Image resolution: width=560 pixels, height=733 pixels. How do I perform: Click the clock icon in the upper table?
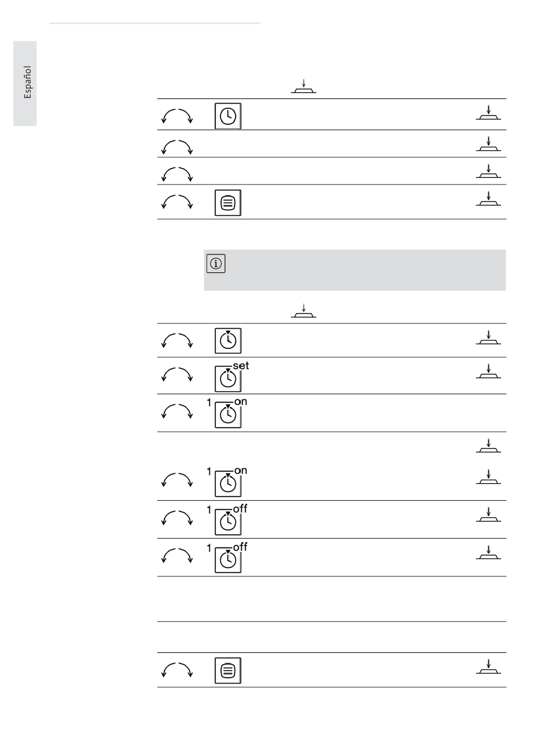[228, 115]
